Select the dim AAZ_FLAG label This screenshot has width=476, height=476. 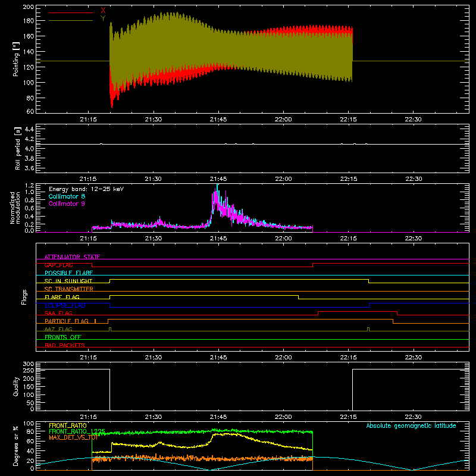tap(58, 329)
